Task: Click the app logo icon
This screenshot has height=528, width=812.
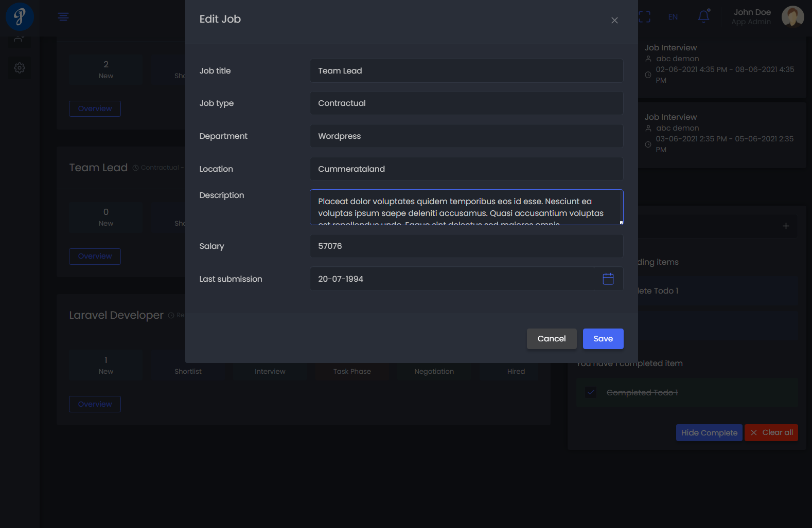Action: pos(20,16)
